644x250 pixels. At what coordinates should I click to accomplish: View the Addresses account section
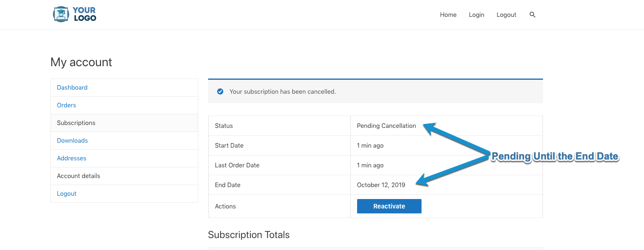71,158
